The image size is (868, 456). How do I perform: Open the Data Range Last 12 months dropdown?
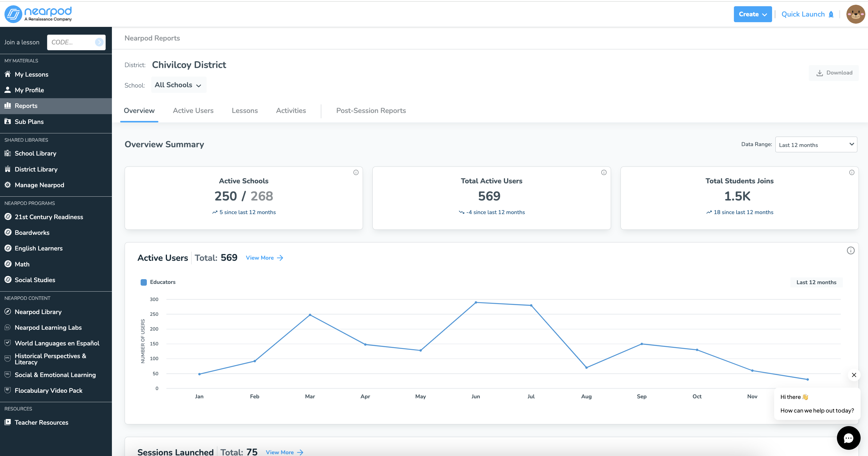pyautogui.click(x=816, y=145)
